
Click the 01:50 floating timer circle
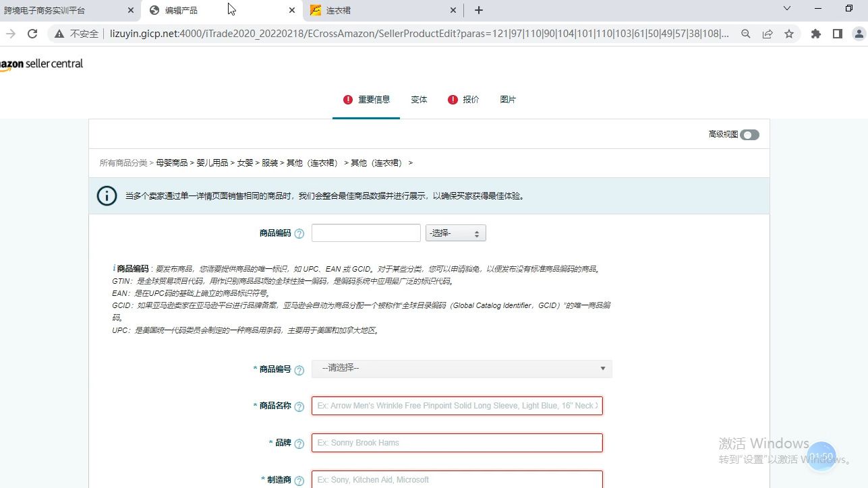point(821,456)
